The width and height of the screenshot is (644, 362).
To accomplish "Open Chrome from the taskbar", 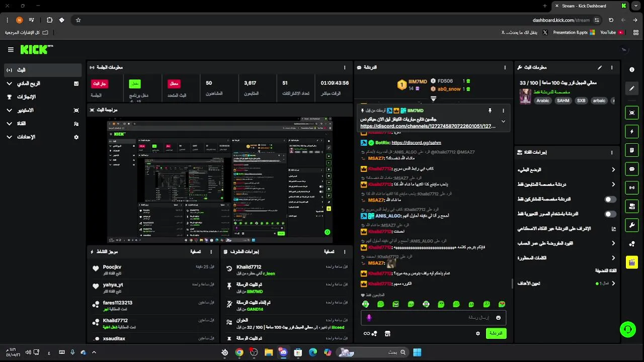I will (x=239, y=352).
